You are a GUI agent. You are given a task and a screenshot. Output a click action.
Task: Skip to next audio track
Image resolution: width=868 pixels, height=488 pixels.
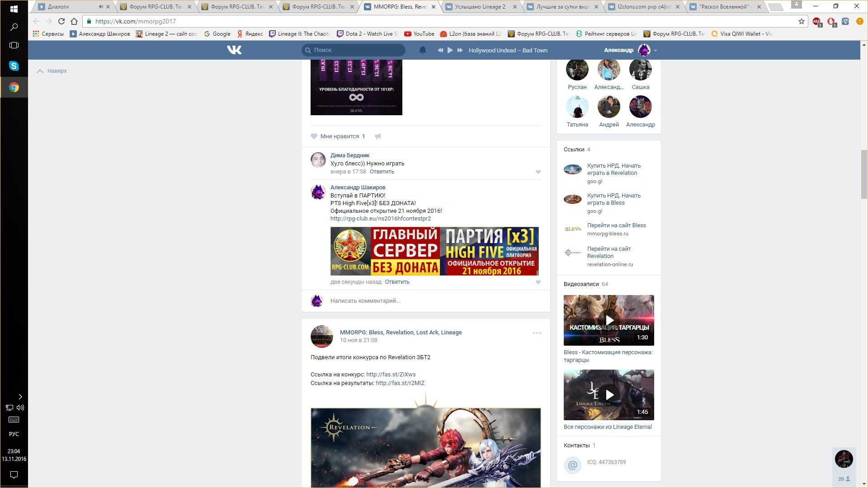click(x=460, y=50)
